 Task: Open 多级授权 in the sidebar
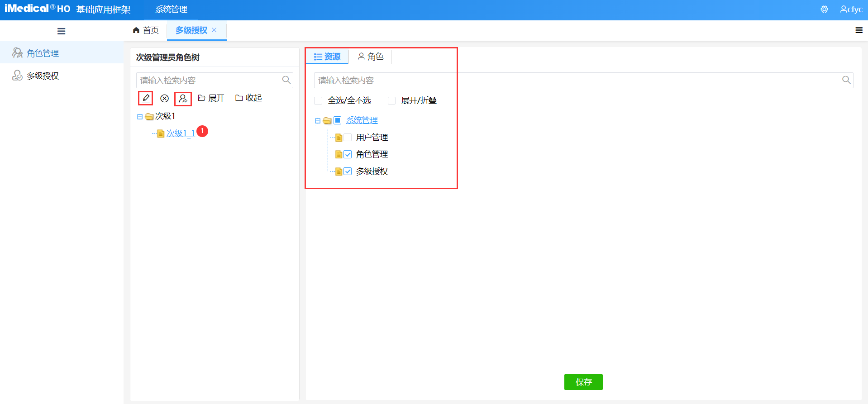62,76
